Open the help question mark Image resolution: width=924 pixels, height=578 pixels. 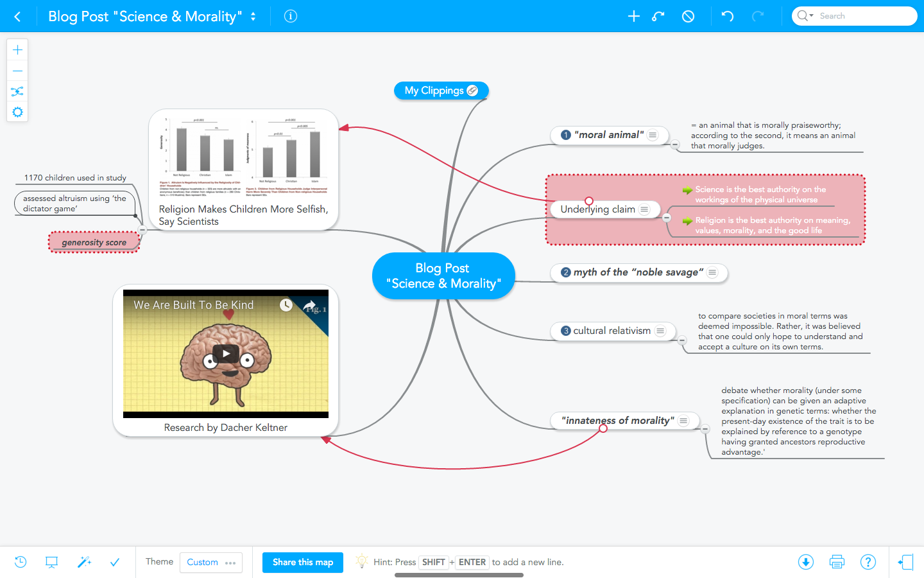868,562
